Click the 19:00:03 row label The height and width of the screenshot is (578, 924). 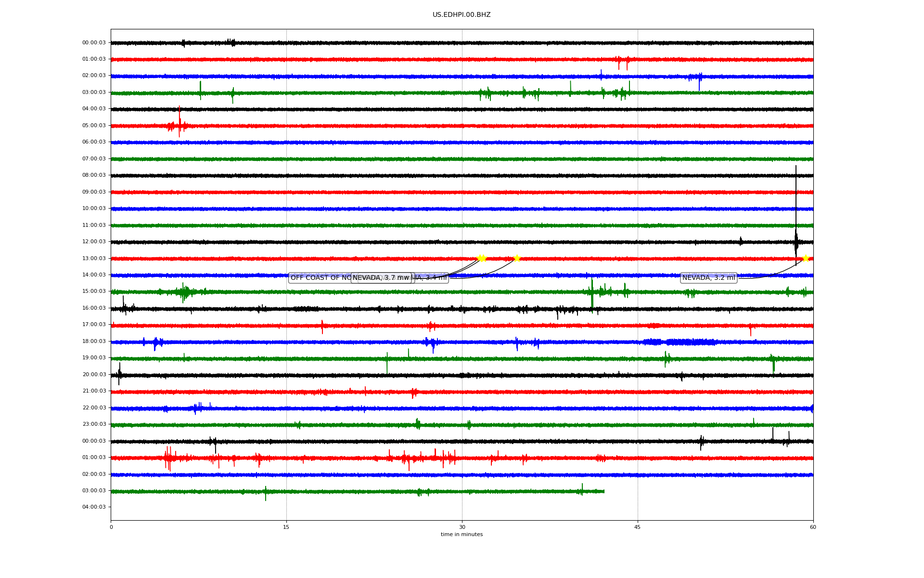[94, 358]
